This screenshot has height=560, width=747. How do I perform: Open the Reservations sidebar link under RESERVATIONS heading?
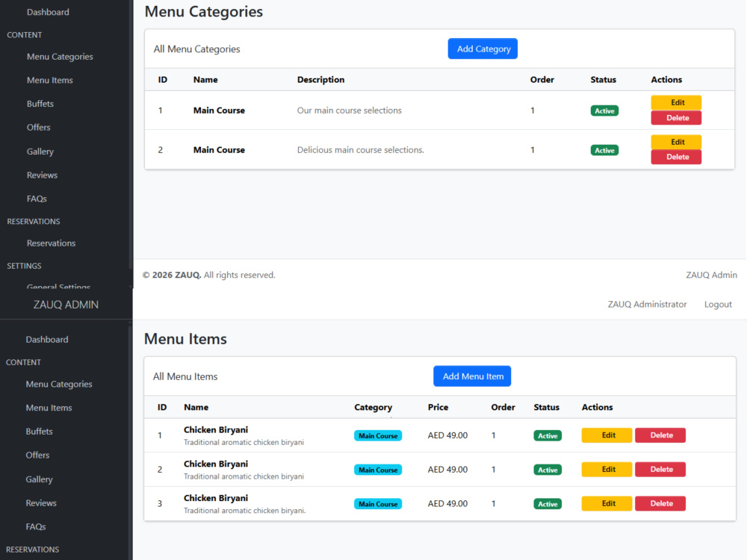[x=51, y=243]
